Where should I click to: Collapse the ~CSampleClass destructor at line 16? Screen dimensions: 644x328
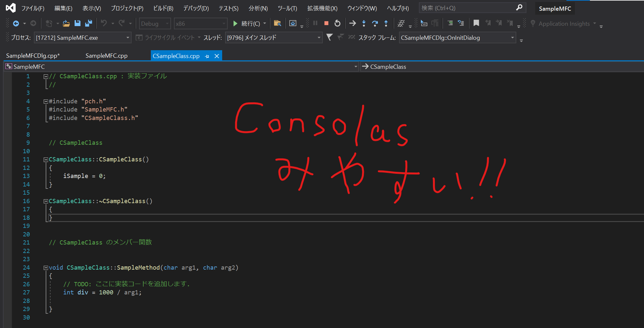tap(46, 201)
